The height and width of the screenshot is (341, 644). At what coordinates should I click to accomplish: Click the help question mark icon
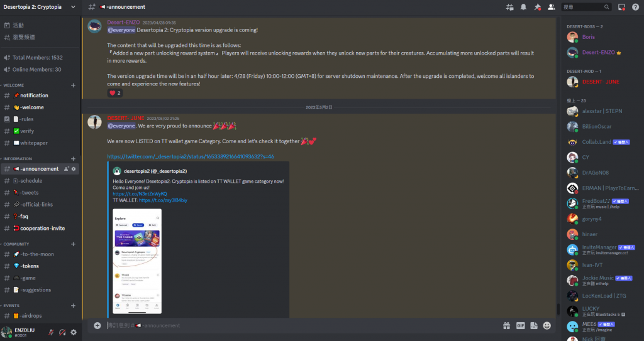635,7
